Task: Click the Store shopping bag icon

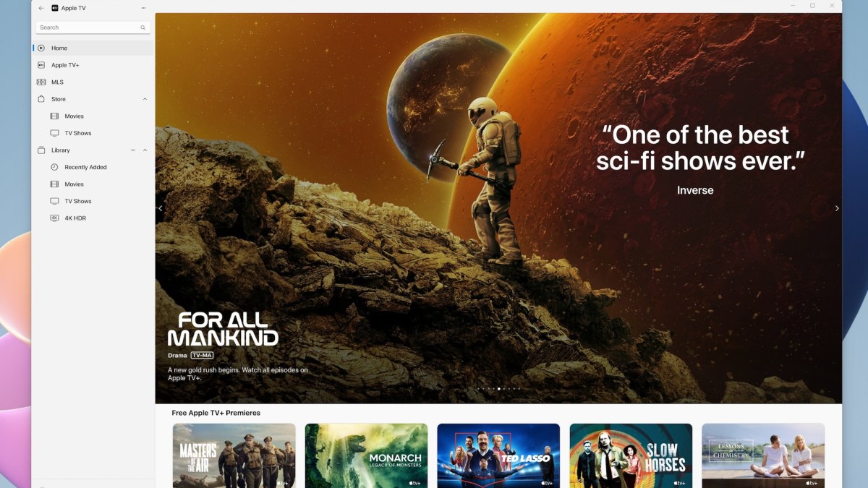Action: [x=41, y=99]
